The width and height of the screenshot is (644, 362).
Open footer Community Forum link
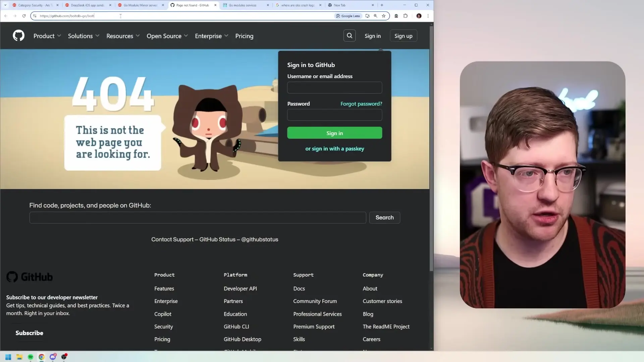[315, 301]
